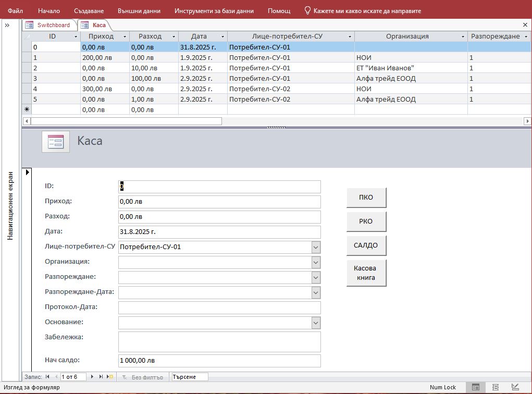Open the Организация field dropdown
The image size is (532, 394).
pyautogui.click(x=315, y=262)
